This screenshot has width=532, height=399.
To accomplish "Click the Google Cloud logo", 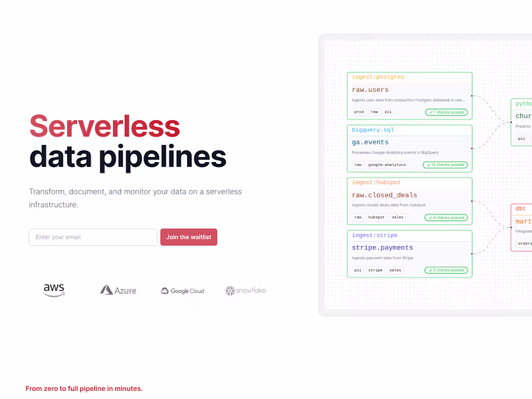I will pos(182,291).
